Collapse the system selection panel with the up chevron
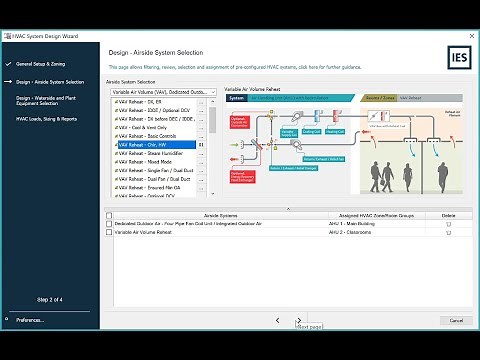 click(x=288, y=209)
